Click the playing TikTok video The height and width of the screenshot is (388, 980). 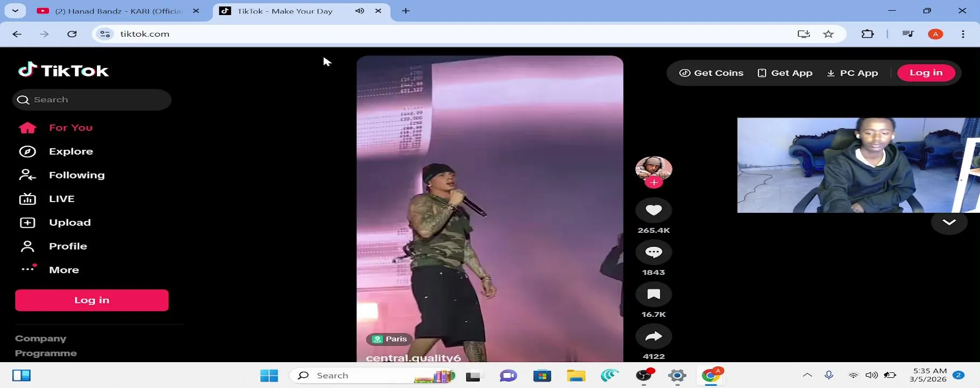(490, 209)
